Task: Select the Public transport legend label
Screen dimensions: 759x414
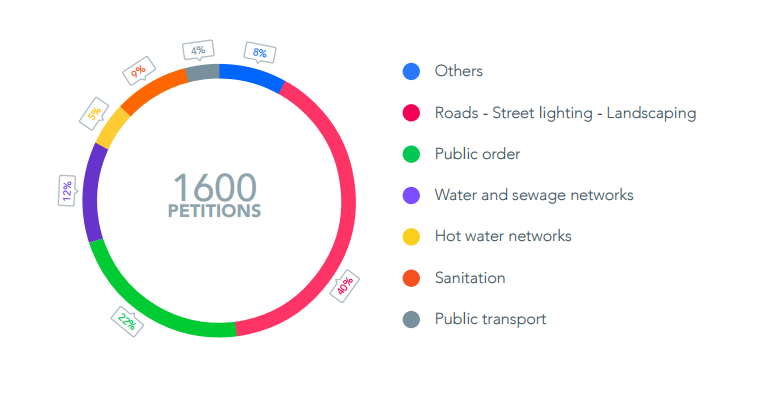Action: (490, 319)
